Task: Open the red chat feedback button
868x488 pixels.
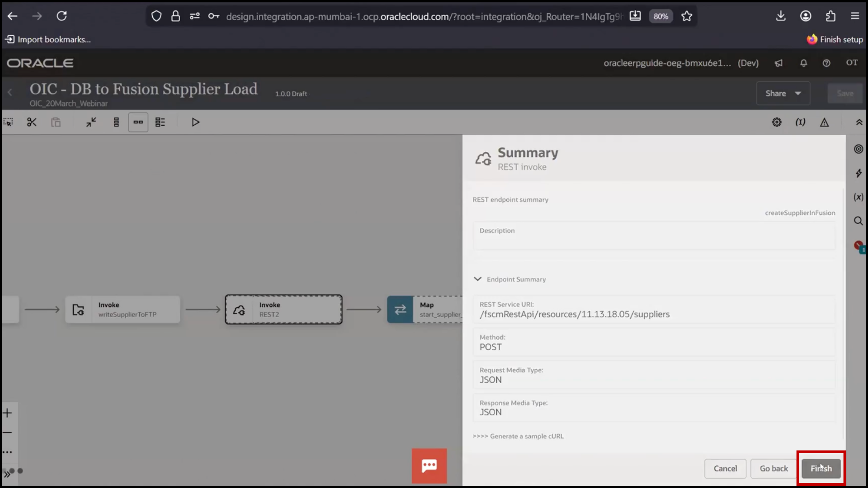Action: [429, 466]
